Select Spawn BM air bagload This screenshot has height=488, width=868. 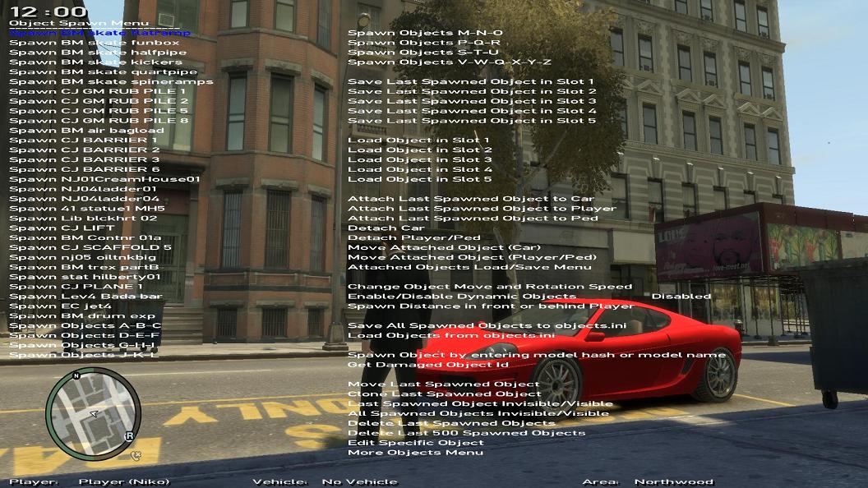[86, 131]
